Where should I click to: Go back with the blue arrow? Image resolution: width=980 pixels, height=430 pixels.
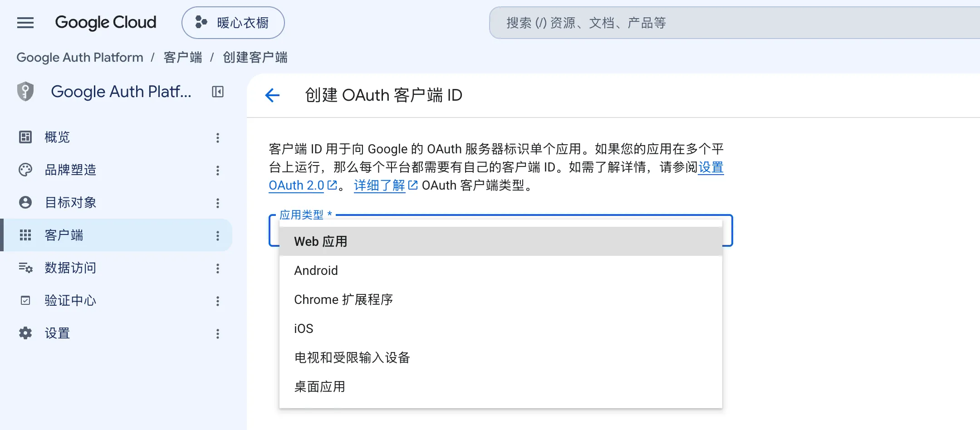click(x=272, y=95)
